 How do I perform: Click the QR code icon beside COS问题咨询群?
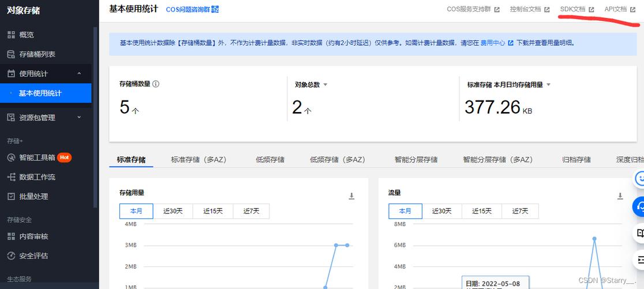[215, 9]
